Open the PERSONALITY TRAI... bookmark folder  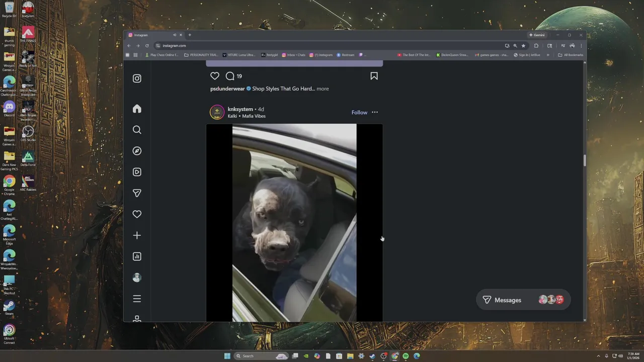tap(201, 55)
